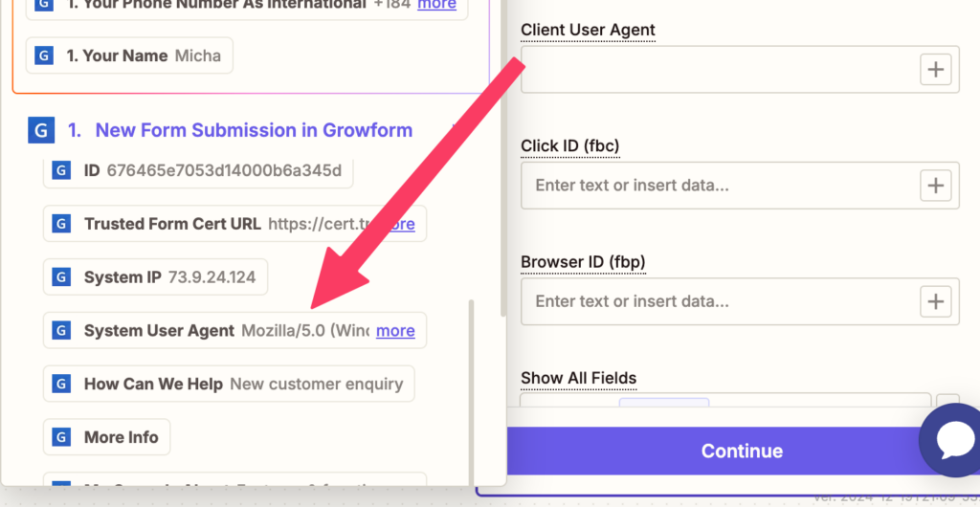
Task: Select How Can We Help data item
Action: 229,384
